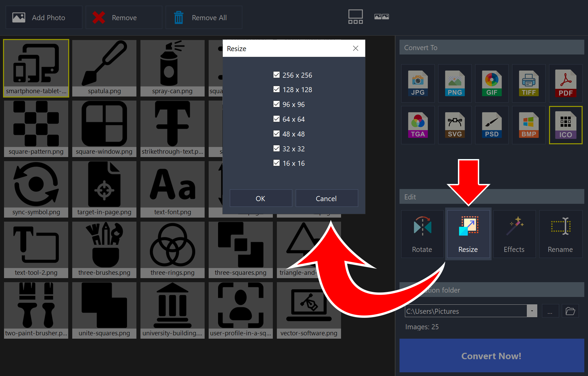Image resolution: width=588 pixels, height=376 pixels.
Task: Select the spray-can.png thumbnail
Action: point(172,68)
